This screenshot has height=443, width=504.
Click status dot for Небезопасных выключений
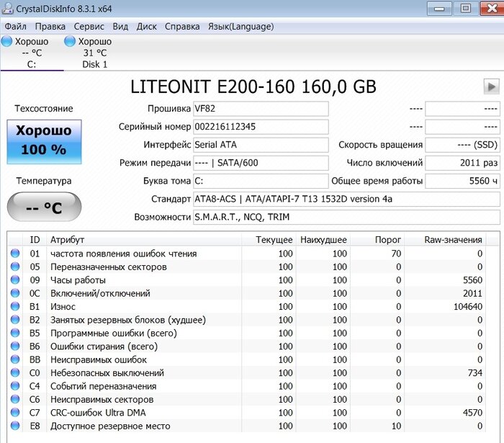[x=15, y=372]
